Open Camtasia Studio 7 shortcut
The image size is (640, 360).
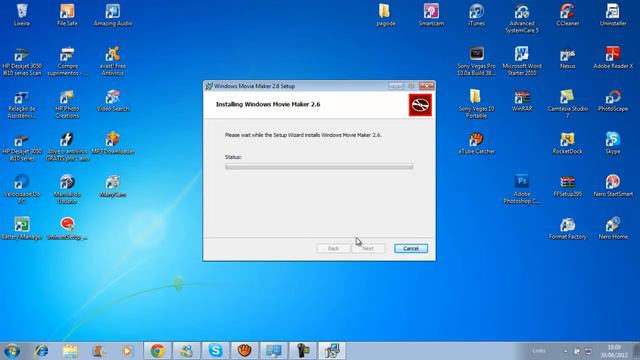click(567, 104)
